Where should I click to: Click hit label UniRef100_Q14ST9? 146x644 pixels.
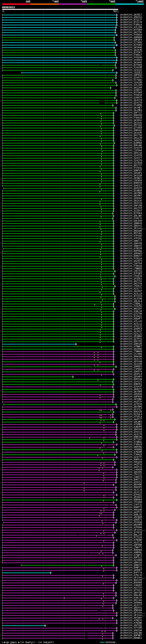(x=131, y=100)
